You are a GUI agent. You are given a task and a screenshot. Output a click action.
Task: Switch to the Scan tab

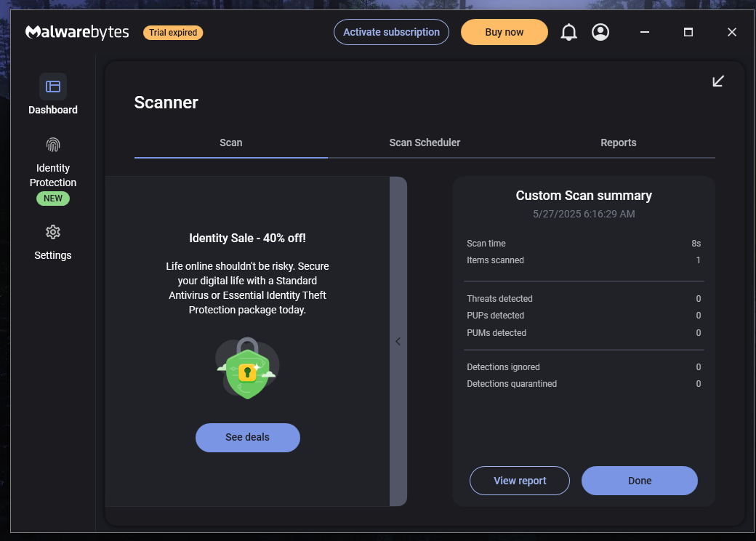coord(231,143)
